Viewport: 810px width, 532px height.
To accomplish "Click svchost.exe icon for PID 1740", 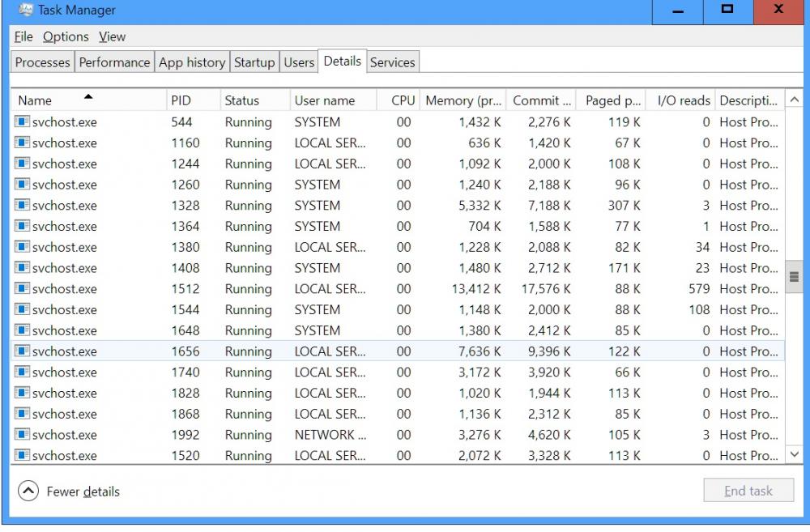I will tap(22, 372).
